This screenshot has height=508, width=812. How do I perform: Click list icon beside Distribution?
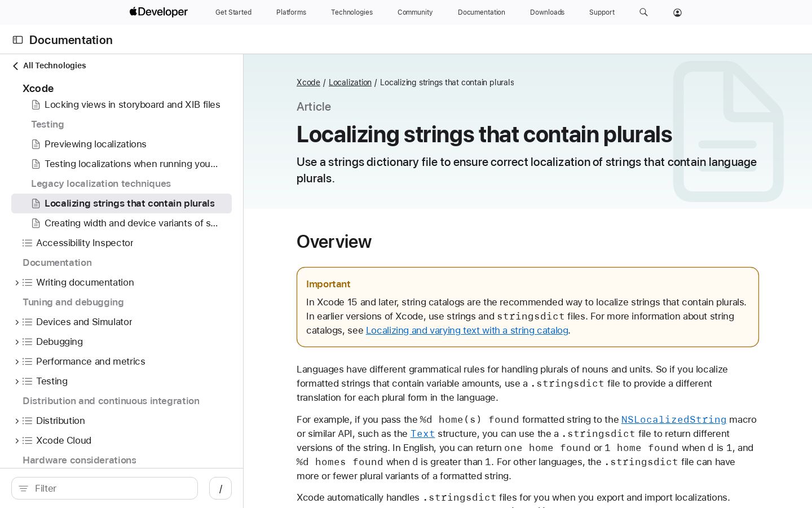[x=27, y=421]
